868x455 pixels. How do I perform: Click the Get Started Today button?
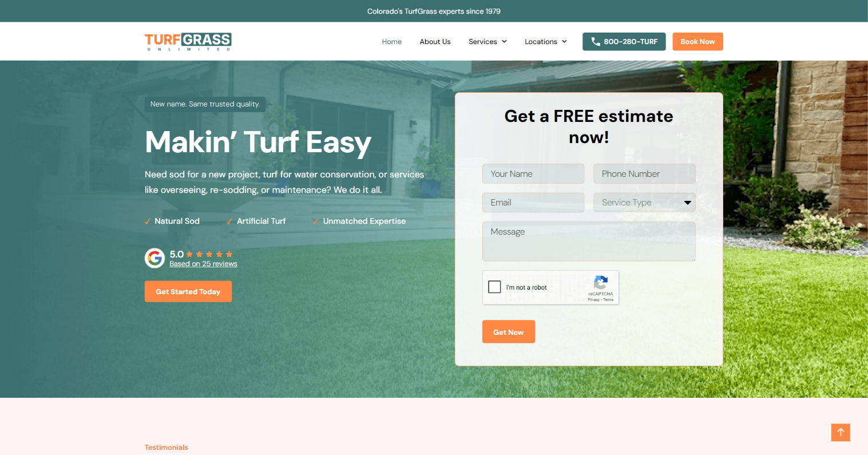(188, 291)
